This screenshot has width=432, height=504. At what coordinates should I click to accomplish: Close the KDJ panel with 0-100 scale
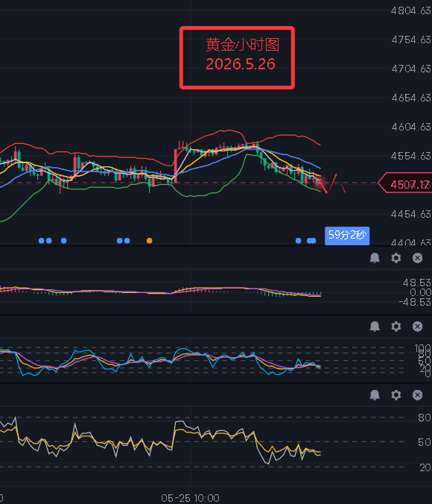(417, 327)
